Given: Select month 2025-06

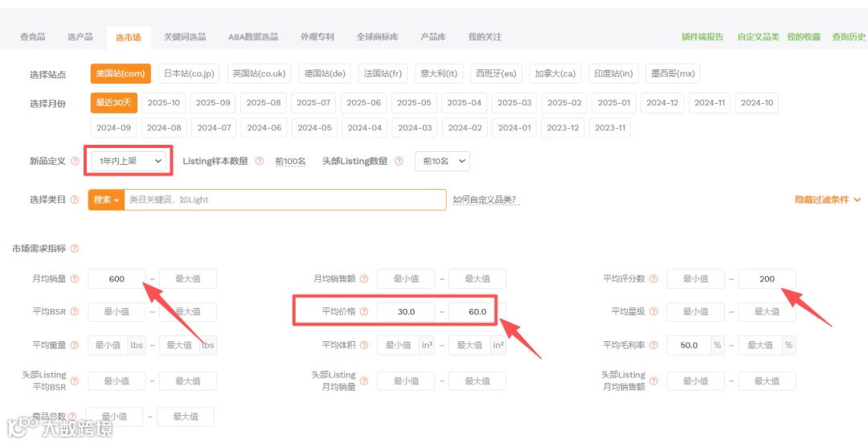Looking at the screenshot, I should click(x=364, y=102).
